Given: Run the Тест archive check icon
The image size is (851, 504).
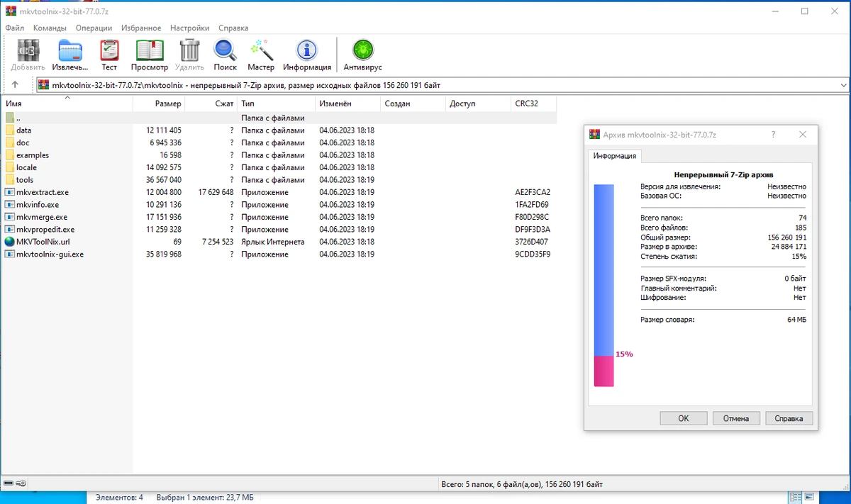Looking at the screenshot, I should [109, 50].
